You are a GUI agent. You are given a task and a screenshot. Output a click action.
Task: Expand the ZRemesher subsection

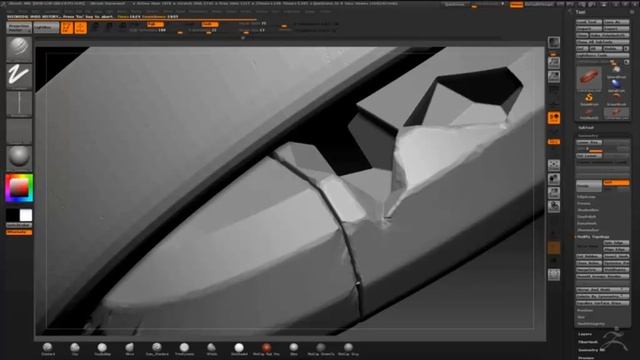[x=588, y=230]
